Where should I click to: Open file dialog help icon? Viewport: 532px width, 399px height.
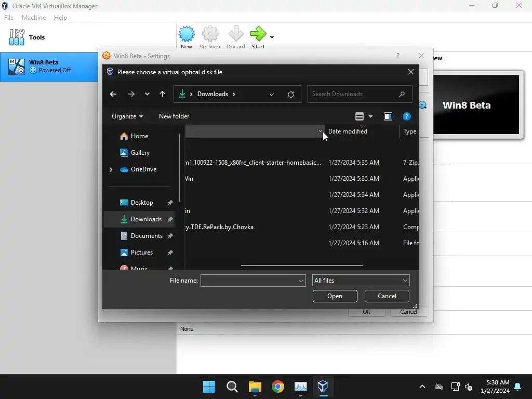pyautogui.click(x=406, y=116)
